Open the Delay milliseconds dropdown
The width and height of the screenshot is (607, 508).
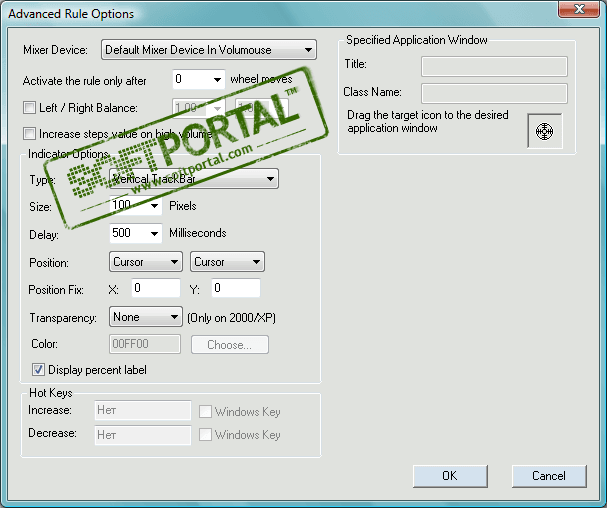point(135,233)
